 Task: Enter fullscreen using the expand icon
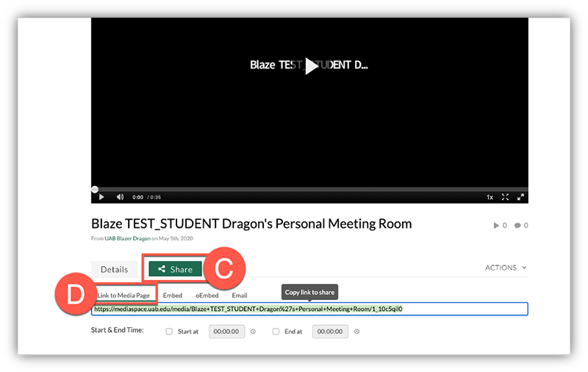pyautogui.click(x=505, y=197)
